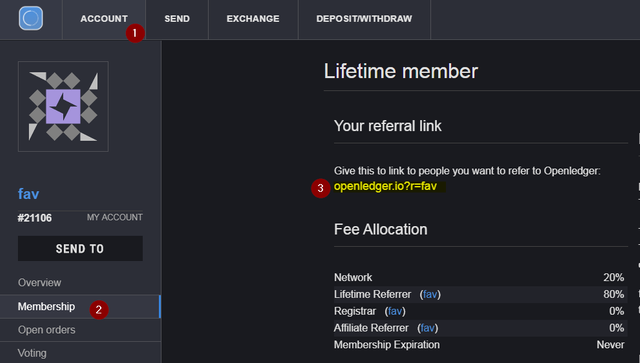Switch to the EXCHANGE tab
This screenshot has width=640, height=363.
(x=253, y=19)
